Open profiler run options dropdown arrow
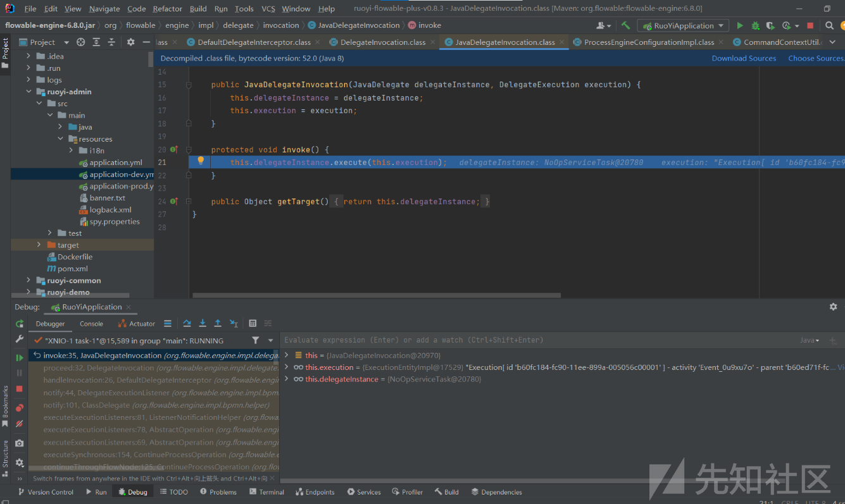845x504 pixels. (x=797, y=26)
